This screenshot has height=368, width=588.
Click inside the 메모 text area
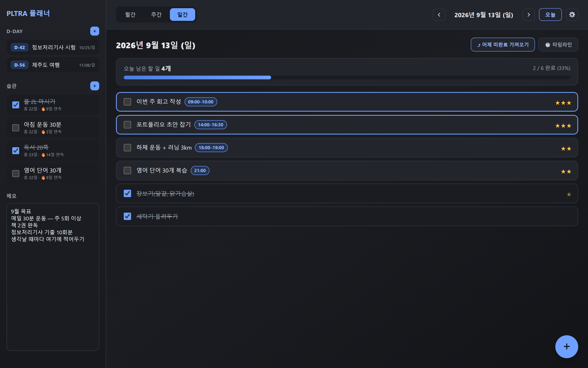(53, 277)
